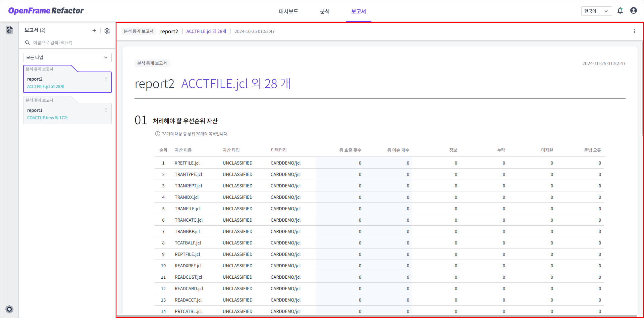Image resolution: width=644 pixels, height=318 pixels.
Task: Click READCARD.jcl row name
Action: (x=189, y=288)
